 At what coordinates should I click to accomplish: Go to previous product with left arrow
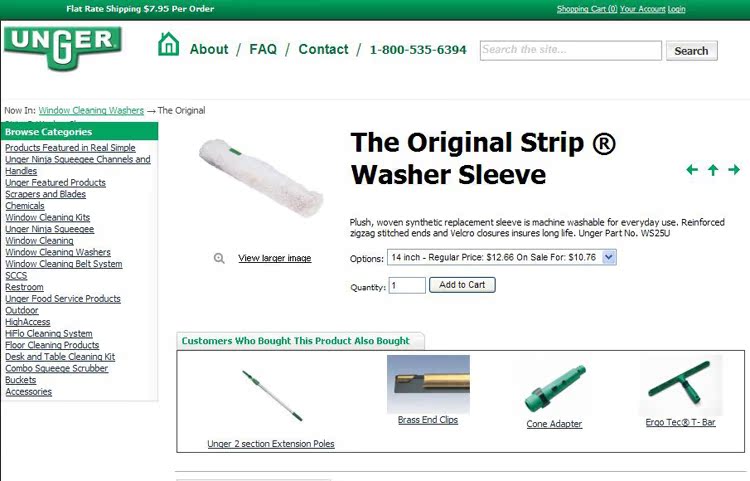(x=692, y=169)
